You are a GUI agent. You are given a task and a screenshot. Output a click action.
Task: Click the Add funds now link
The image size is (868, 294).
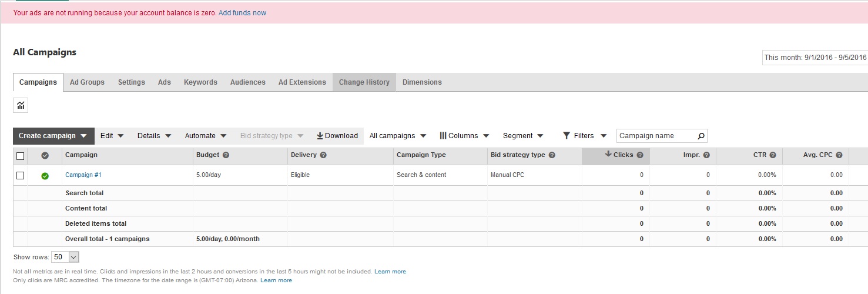click(x=242, y=12)
